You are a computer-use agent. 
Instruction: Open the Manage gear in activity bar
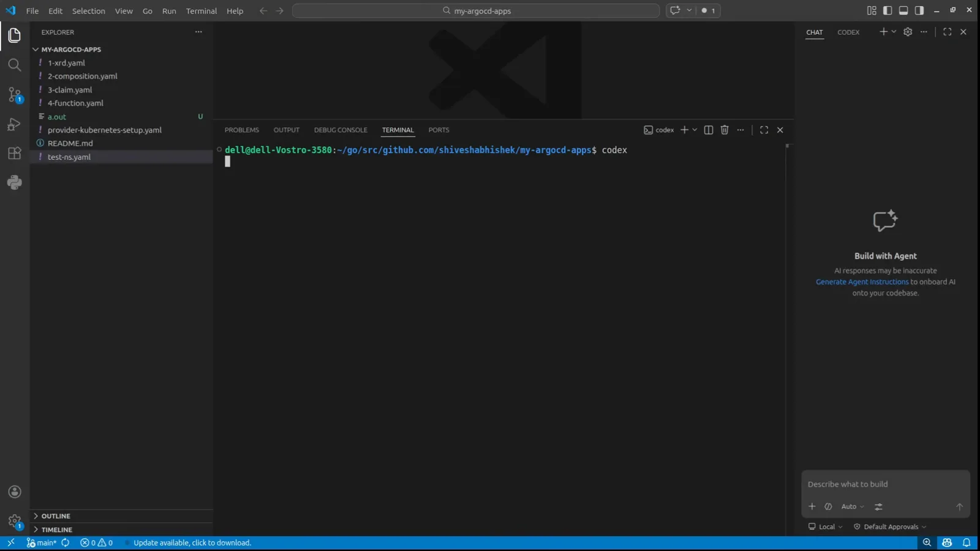click(x=15, y=522)
